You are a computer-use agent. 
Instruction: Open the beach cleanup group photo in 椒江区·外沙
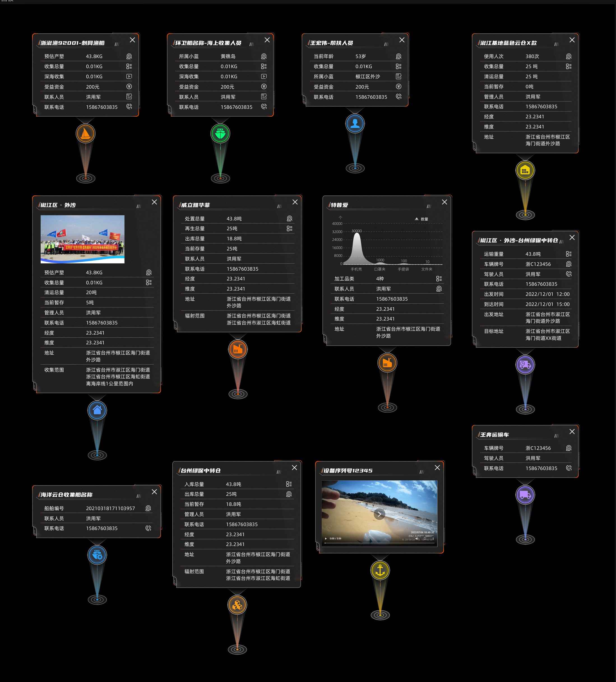point(82,239)
